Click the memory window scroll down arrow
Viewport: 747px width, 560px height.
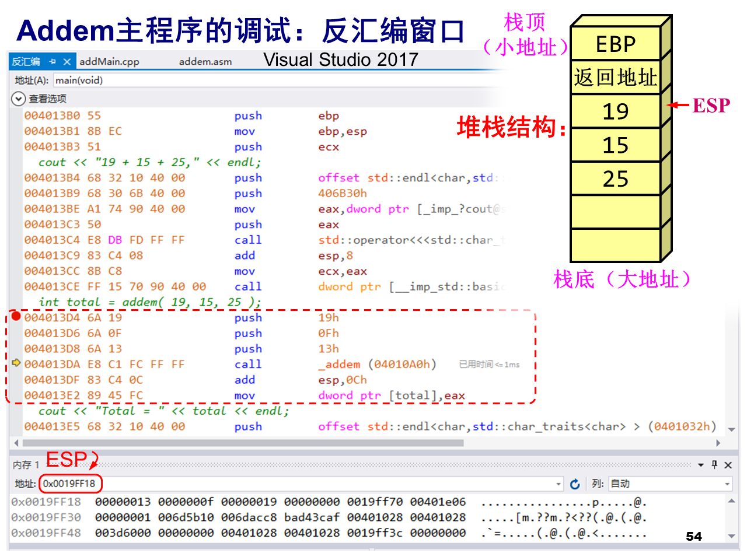click(x=731, y=536)
